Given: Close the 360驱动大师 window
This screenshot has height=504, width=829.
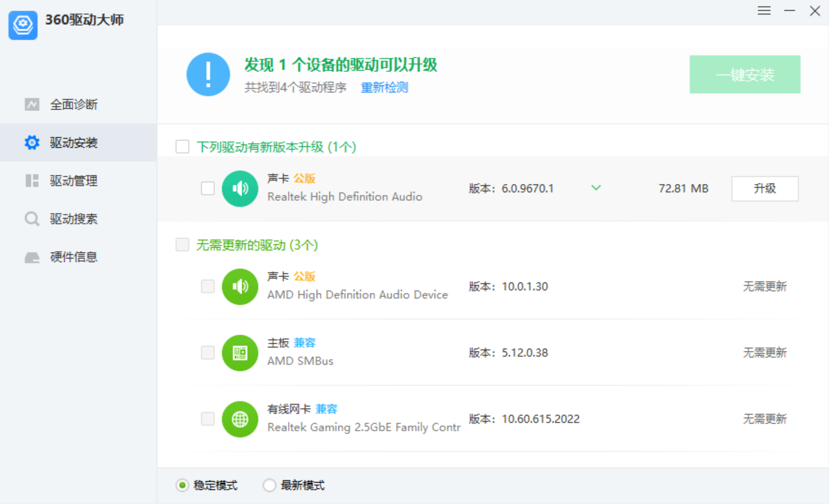Looking at the screenshot, I should (x=815, y=11).
